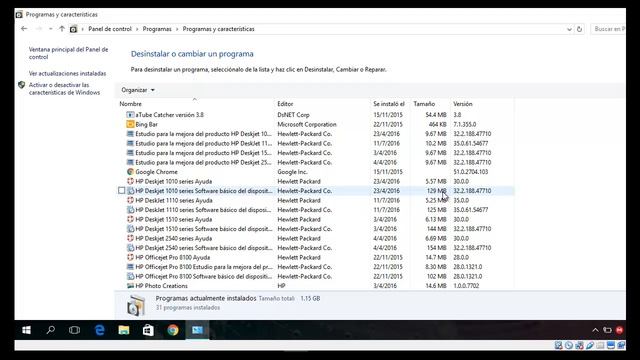Screen dimensions: 640x360
Task: Open Task View from the taskbar
Action: tap(74, 330)
